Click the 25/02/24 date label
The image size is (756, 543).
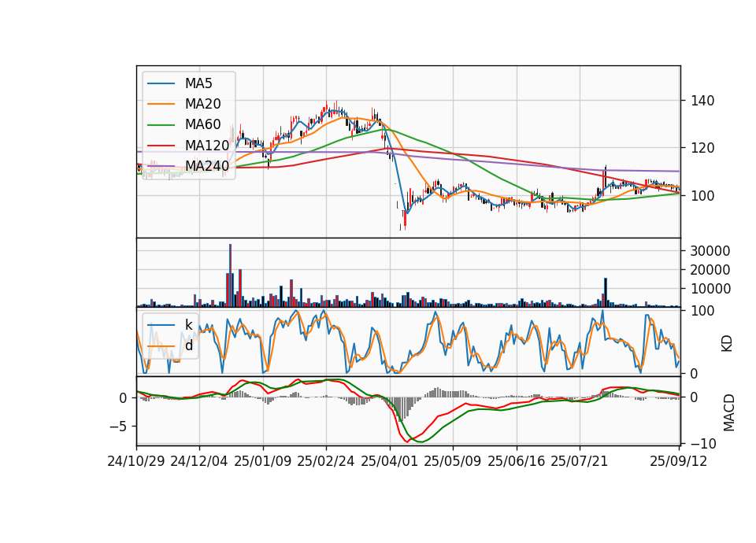[326, 461]
